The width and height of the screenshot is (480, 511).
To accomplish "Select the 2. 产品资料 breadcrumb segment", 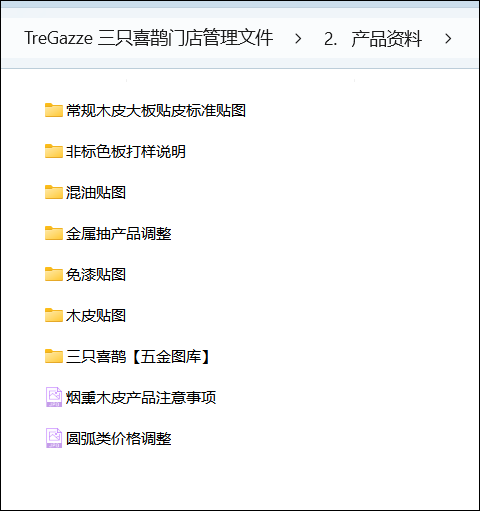I will (373, 38).
